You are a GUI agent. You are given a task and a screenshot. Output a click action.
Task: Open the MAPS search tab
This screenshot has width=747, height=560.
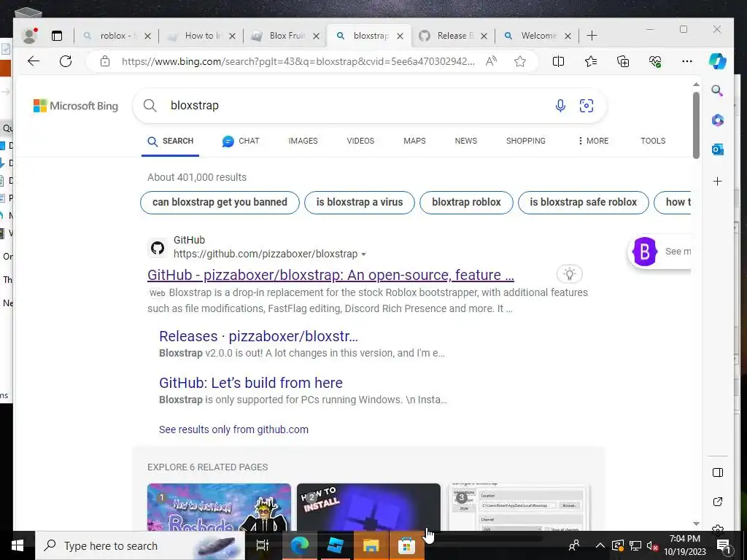[x=414, y=141]
